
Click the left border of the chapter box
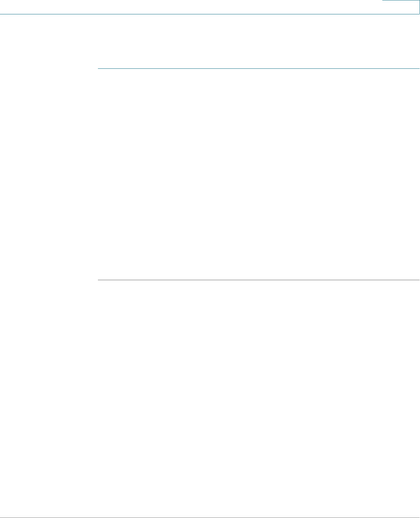pos(382,7)
